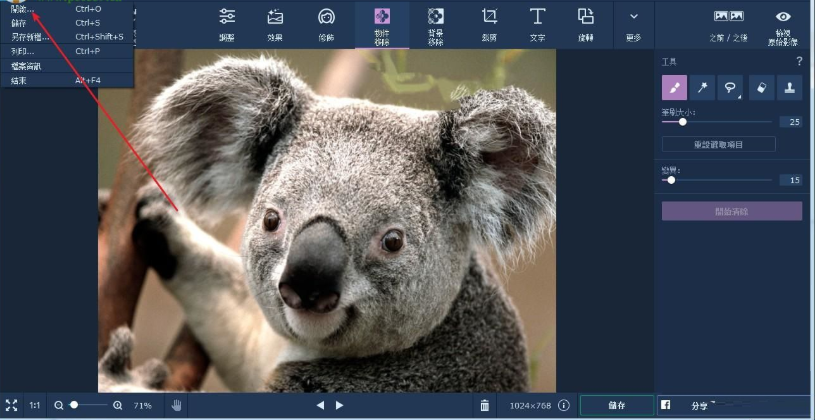Select the brush selection tool
Viewport: 815px width, 420px height.
(x=675, y=88)
